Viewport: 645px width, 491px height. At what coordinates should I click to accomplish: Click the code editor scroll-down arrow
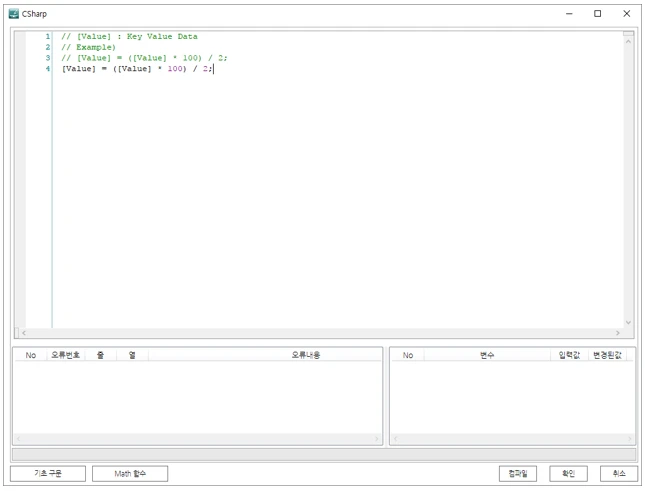tap(628, 322)
